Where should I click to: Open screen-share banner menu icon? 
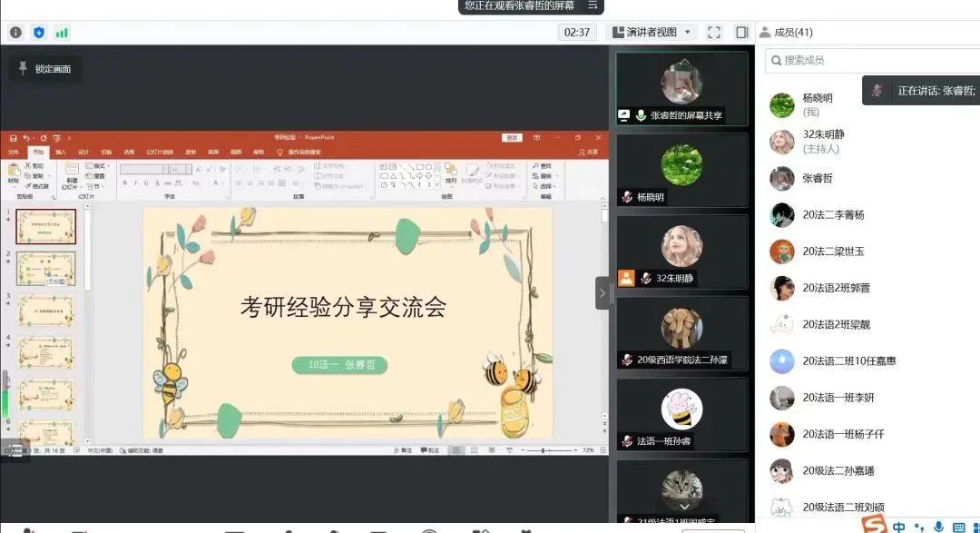(x=593, y=5)
